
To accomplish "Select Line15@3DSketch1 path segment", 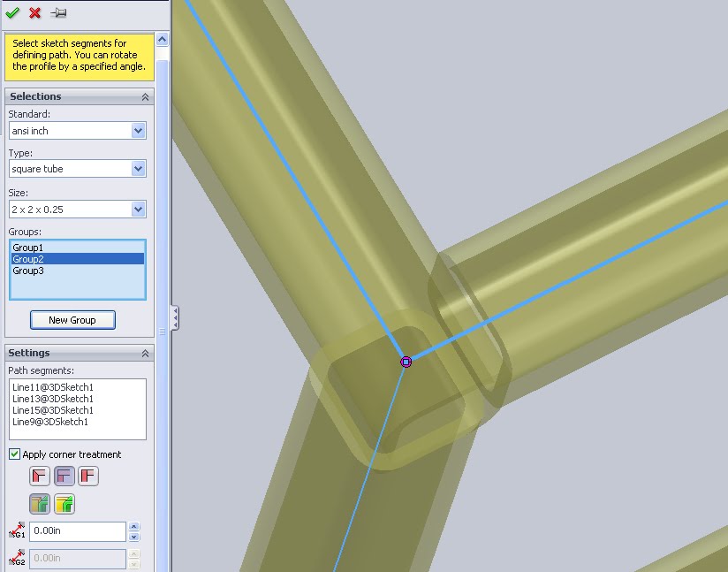I will [x=53, y=410].
